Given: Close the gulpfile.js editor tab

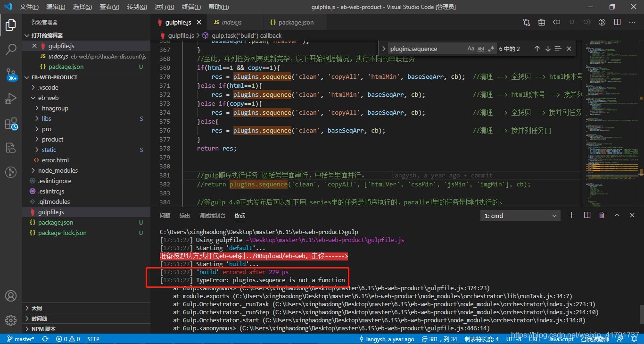Looking at the screenshot, I should [x=199, y=22].
